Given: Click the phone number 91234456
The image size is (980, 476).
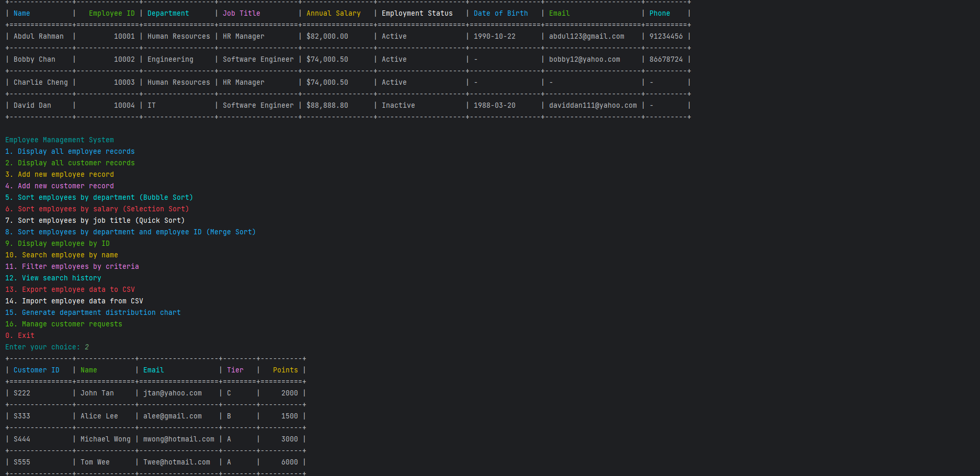Looking at the screenshot, I should pyautogui.click(x=666, y=36).
